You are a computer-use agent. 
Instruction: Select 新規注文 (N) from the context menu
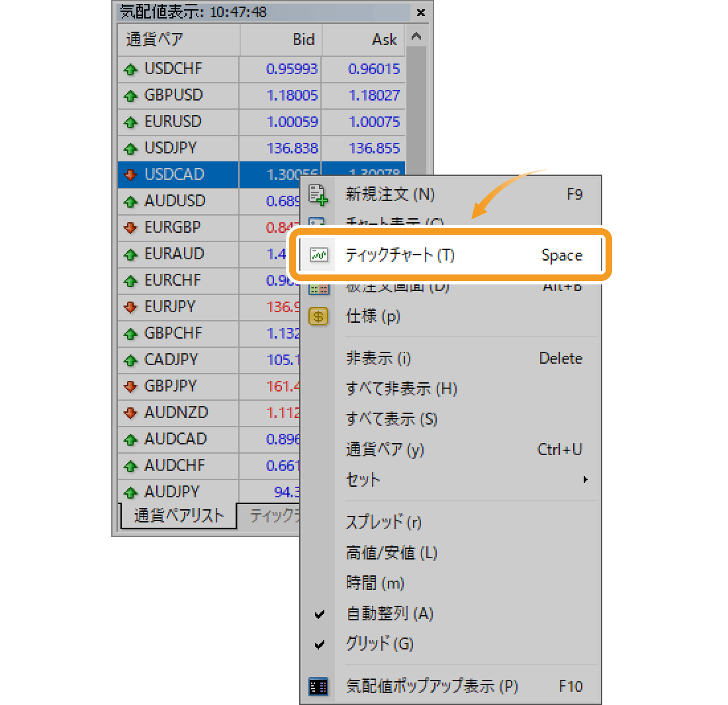coord(450,194)
